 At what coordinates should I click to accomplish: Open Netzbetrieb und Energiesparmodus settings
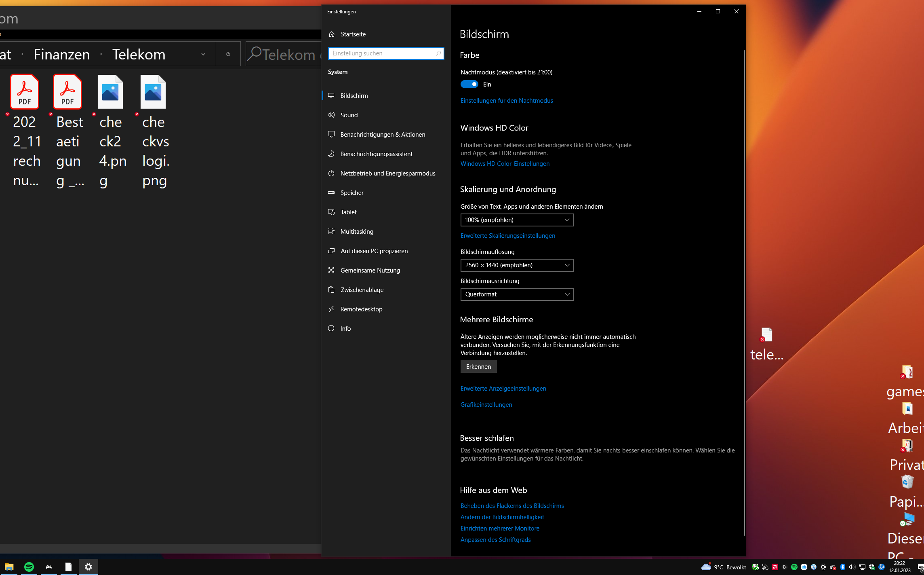pos(387,173)
